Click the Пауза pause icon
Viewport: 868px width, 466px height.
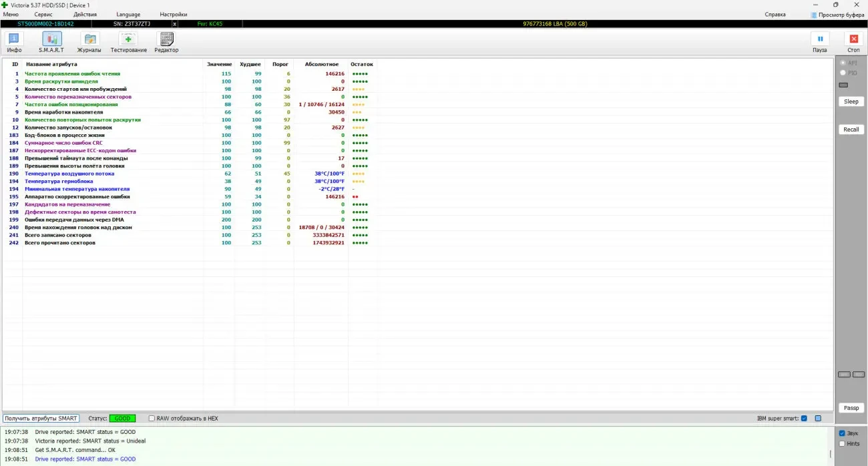coord(820,39)
